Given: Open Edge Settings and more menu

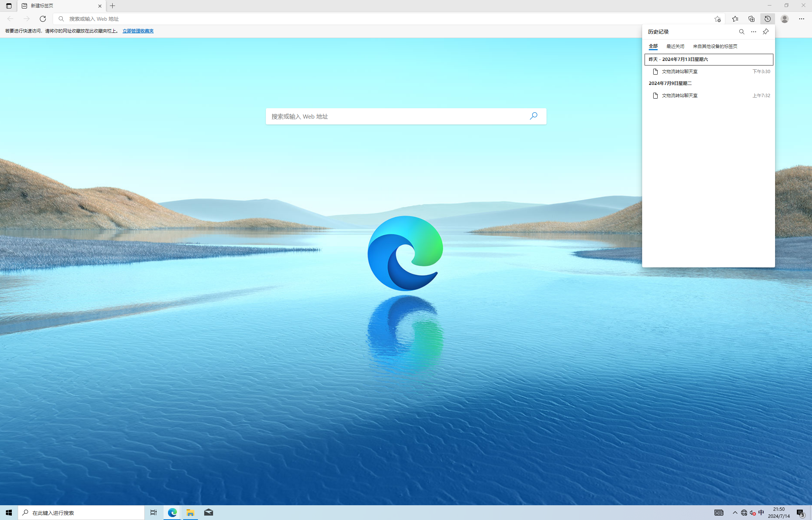Looking at the screenshot, I should point(802,19).
